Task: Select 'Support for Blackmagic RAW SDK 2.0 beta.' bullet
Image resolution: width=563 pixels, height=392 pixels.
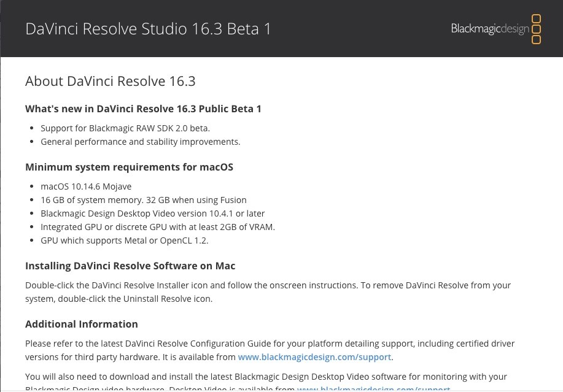Action: click(x=125, y=128)
